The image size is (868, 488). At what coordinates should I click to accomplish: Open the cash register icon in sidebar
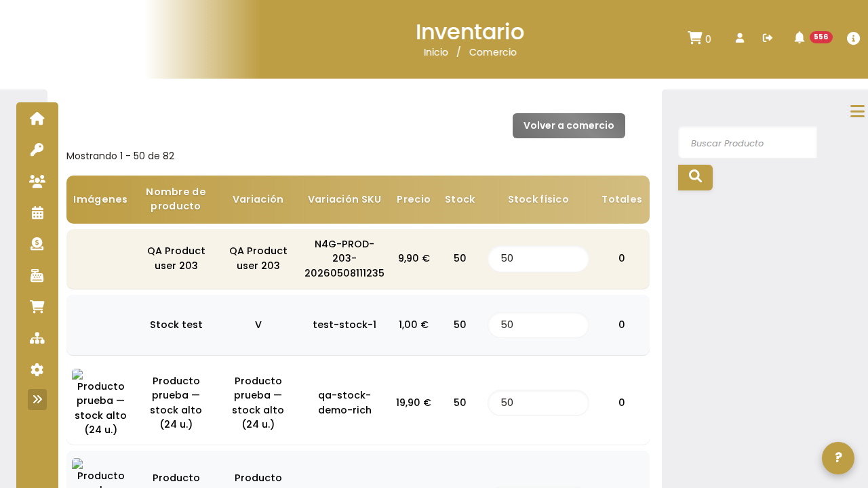pyautogui.click(x=37, y=275)
